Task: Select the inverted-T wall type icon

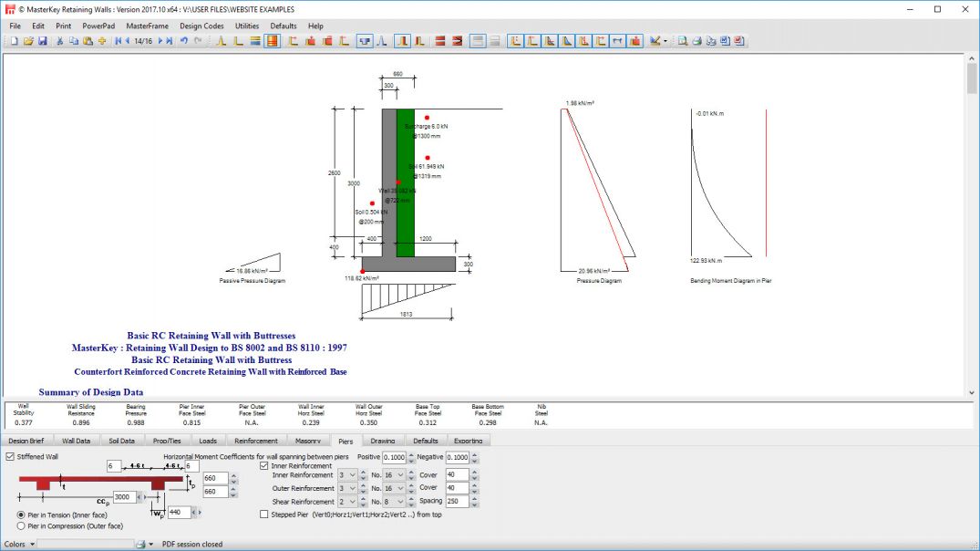Action: coord(221,41)
